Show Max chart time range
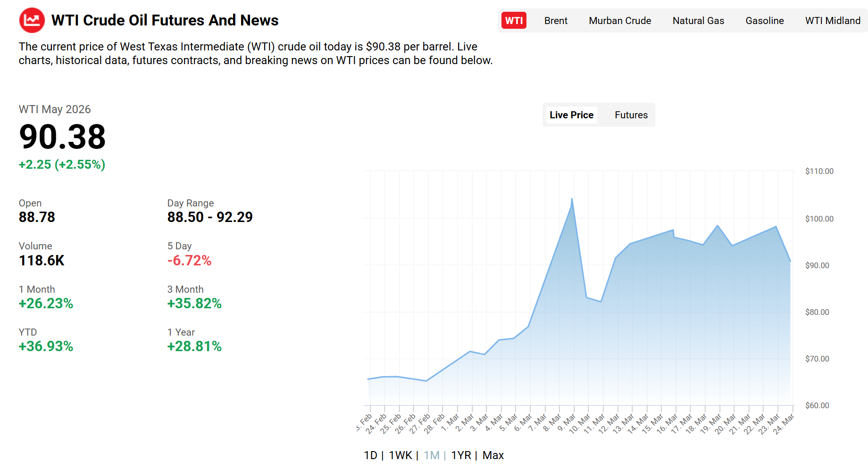 493,455
